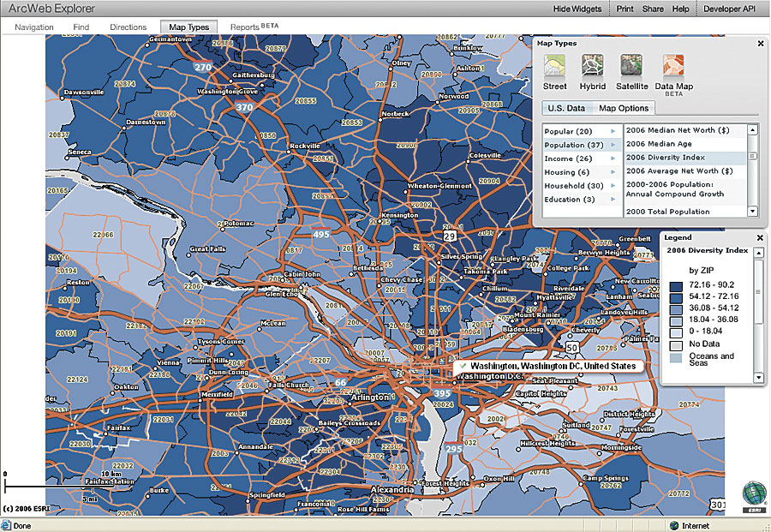Expand the Household (30) category arrow
Viewport: 771px width, 532px height.
[613, 185]
